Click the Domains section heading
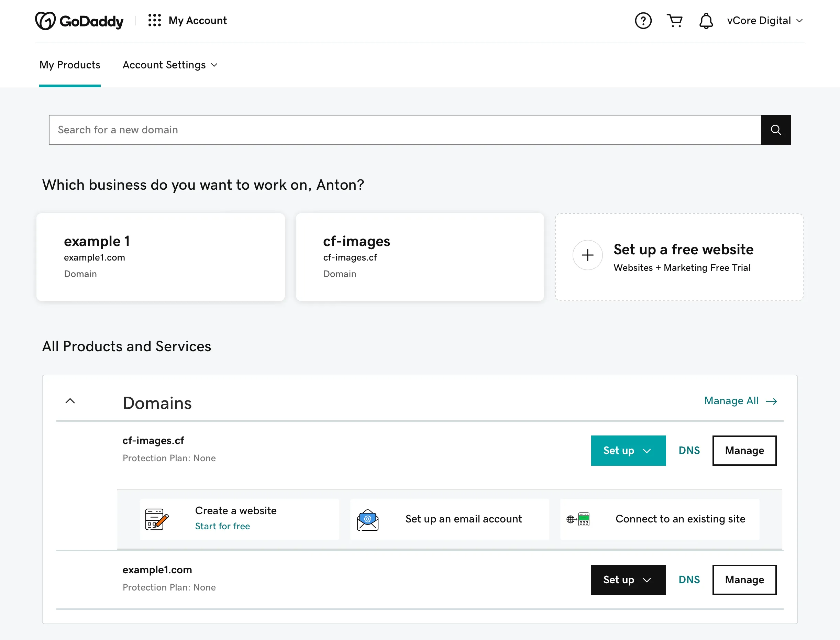This screenshot has width=840, height=640. (157, 403)
